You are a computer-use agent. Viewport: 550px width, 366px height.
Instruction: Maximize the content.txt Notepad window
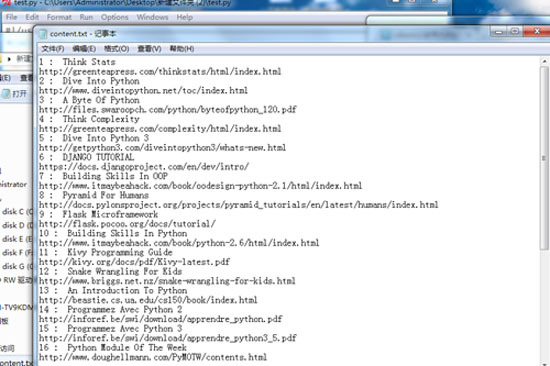[x=515, y=32]
